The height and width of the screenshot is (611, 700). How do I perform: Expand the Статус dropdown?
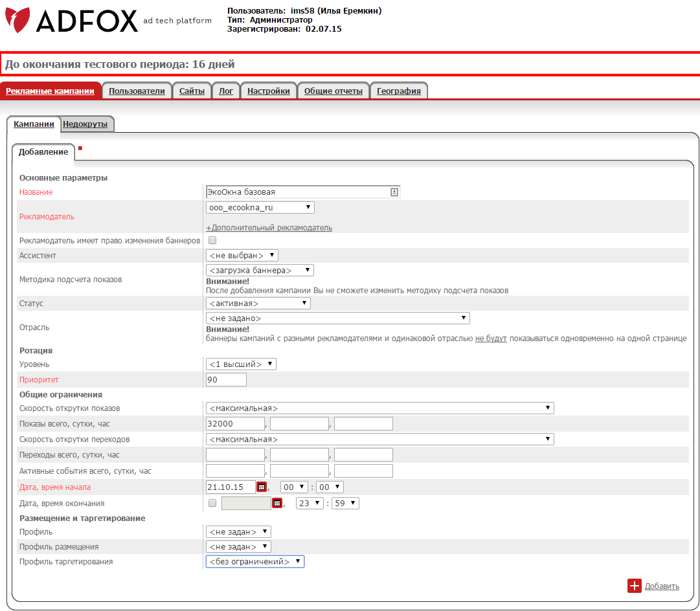pyautogui.click(x=258, y=303)
